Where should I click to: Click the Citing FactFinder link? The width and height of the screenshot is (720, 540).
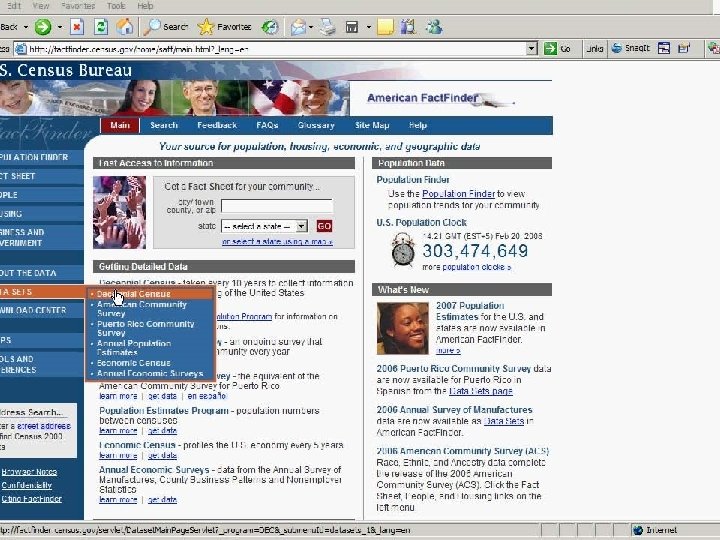tap(31, 499)
